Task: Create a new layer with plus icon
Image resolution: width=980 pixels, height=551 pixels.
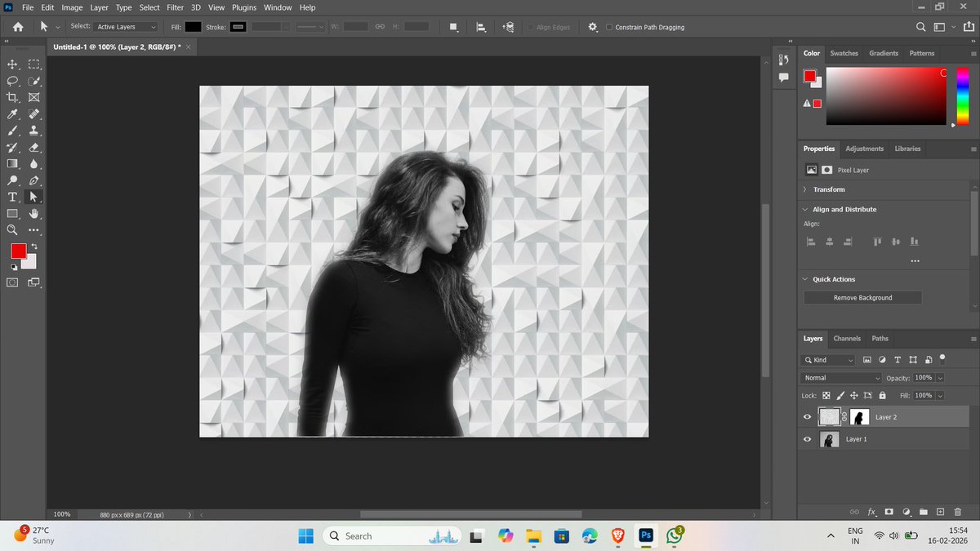Action: click(x=941, y=512)
